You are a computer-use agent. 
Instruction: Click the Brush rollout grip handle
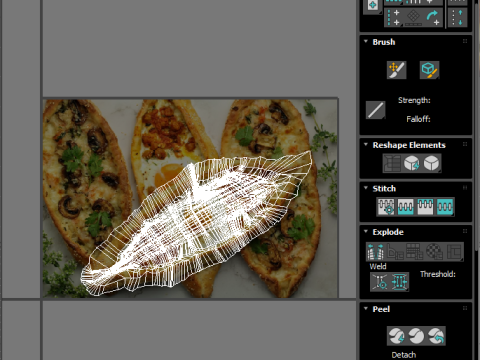tap(465, 41)
